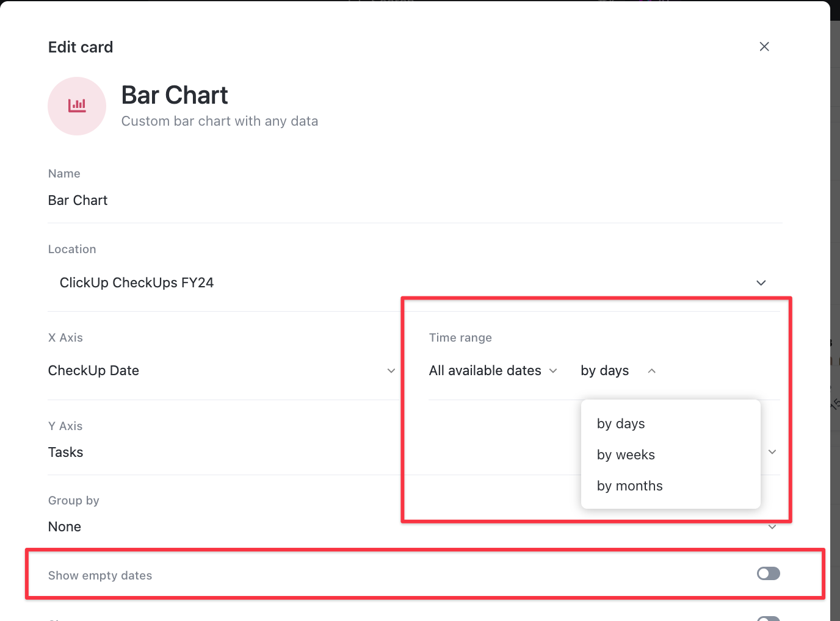Pick by days from the open list
The height and width of the screenshot is (621, 840).
click(x=621, y=424)
